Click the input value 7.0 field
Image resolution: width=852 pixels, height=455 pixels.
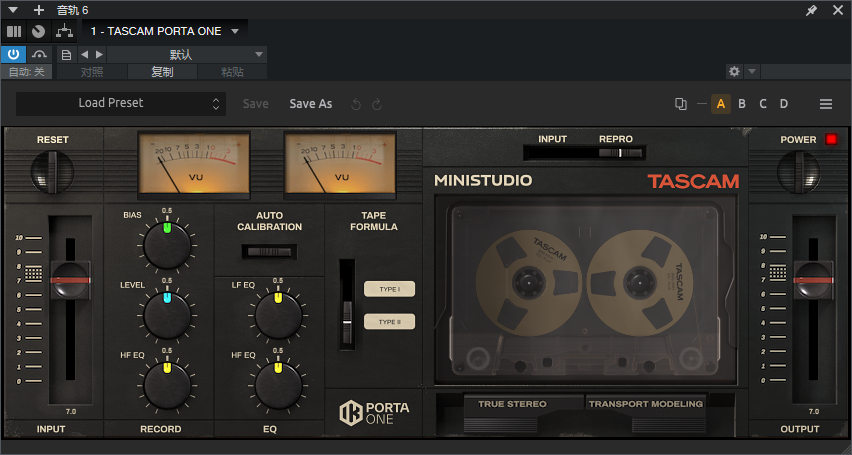71,412
